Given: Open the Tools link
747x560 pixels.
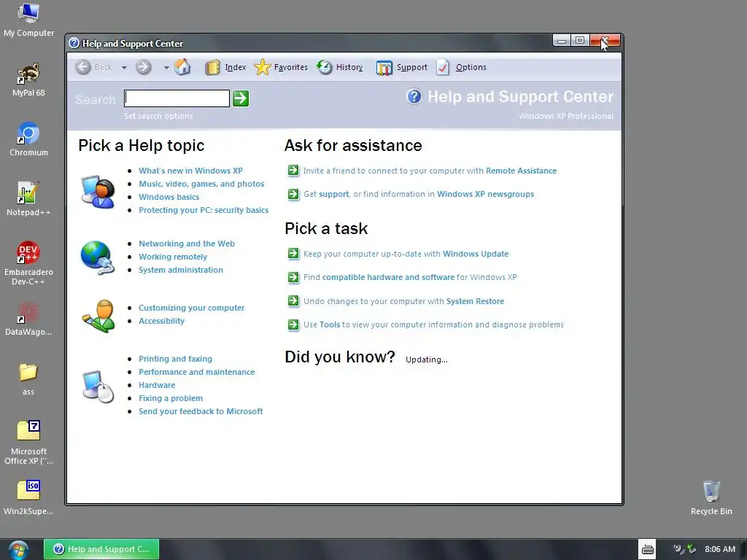Looking at the screenshot, I should pos(330,324).
